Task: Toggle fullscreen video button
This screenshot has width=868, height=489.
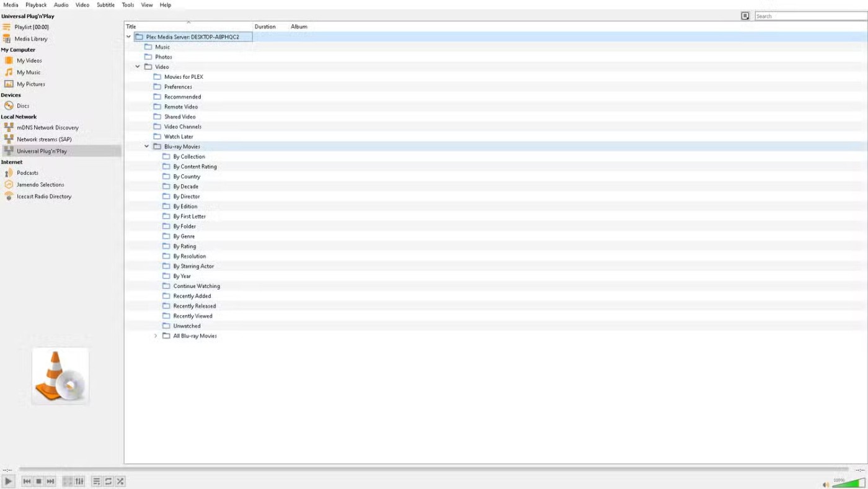Action: [x=68, y=482]
